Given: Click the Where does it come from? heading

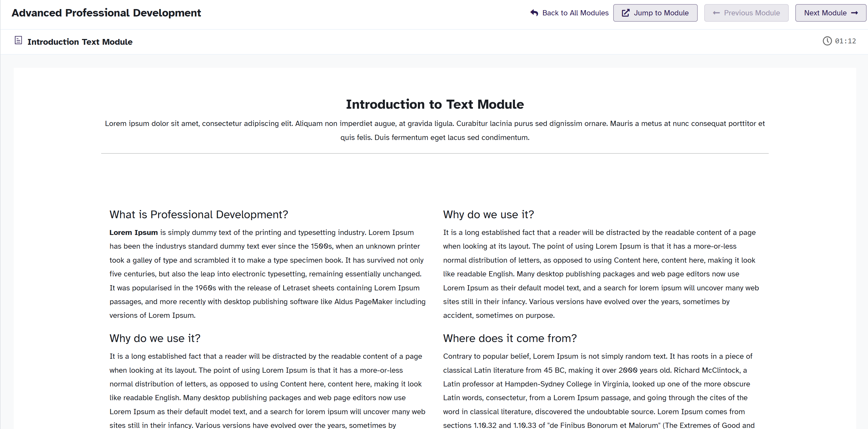Looking at the screenshot, I should (x=510, y=338).
